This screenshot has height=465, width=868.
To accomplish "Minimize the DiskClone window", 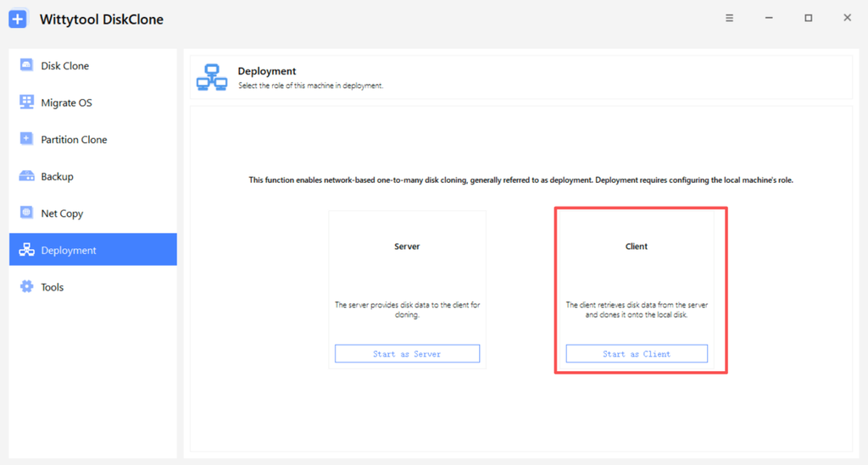I will [x=769, y=19].
